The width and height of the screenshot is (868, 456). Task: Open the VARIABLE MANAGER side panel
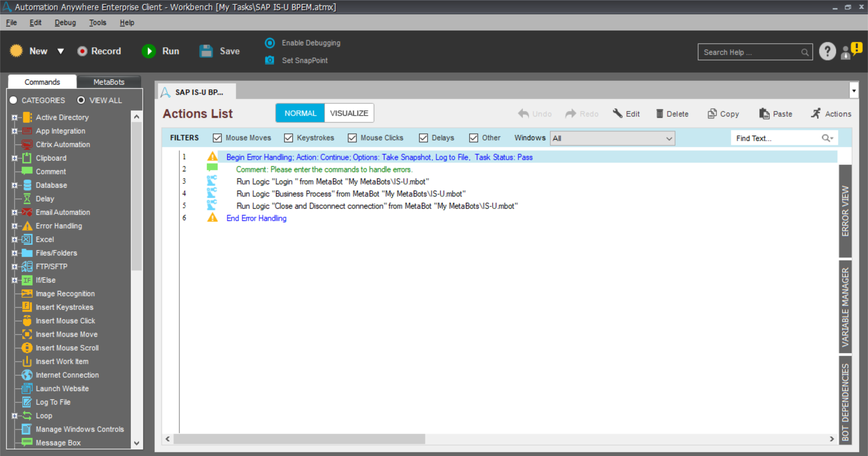[845, 307]
